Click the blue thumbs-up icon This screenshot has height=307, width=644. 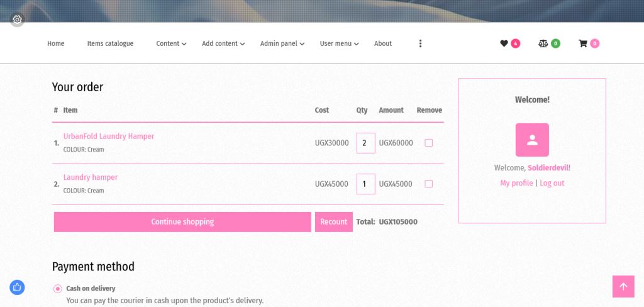(x=17, y=287)
